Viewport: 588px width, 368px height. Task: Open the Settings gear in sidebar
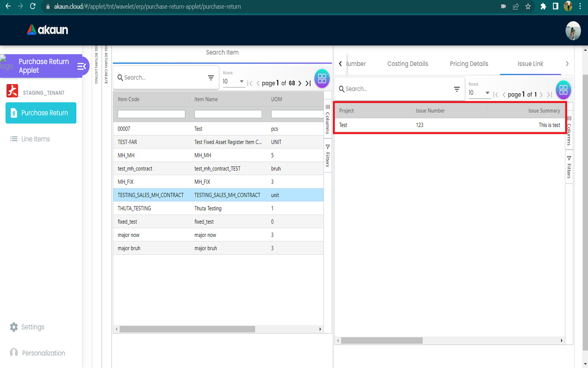point(14,327)
